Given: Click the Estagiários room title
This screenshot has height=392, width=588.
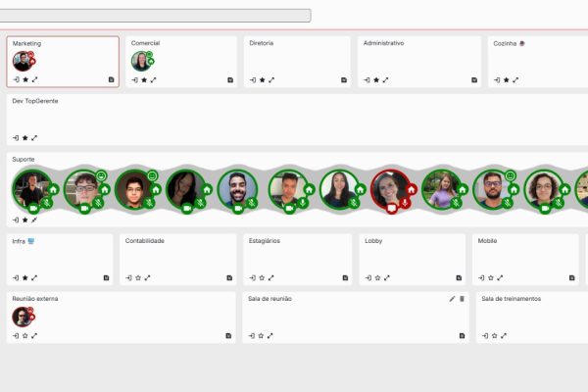Looking at the screenshot, I should pyautogui.click(x=265, y=241).
